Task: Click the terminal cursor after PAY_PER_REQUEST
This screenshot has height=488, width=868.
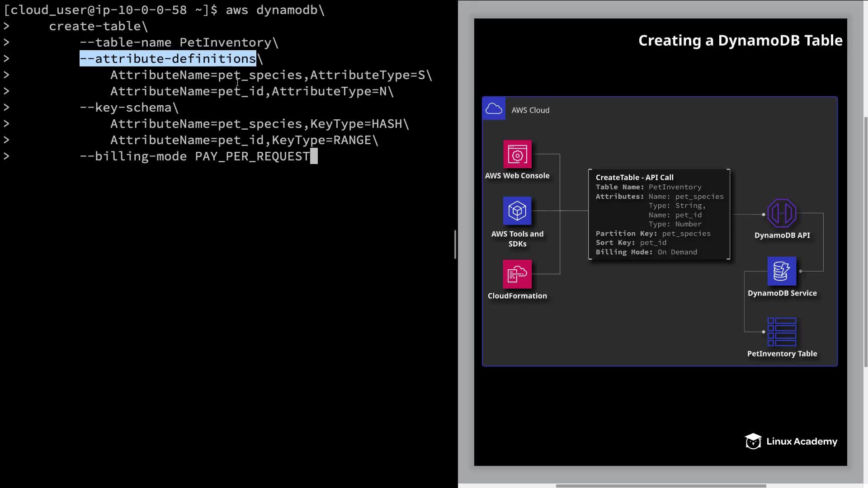Action: click(314, 156)
